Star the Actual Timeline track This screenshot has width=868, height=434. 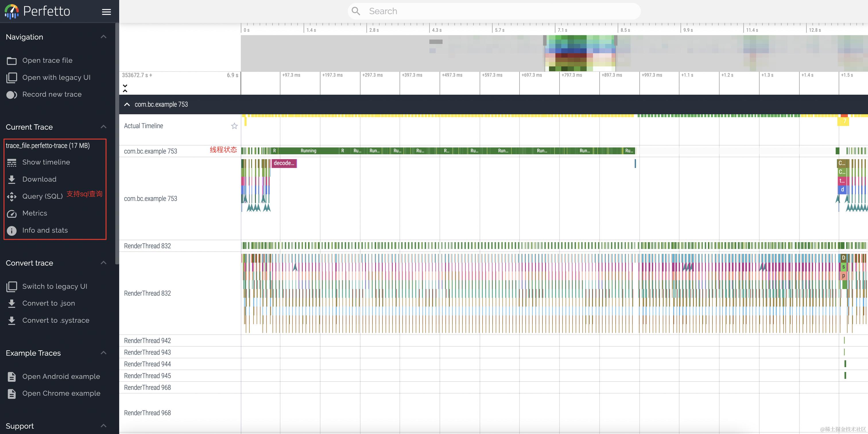point(234,126)
